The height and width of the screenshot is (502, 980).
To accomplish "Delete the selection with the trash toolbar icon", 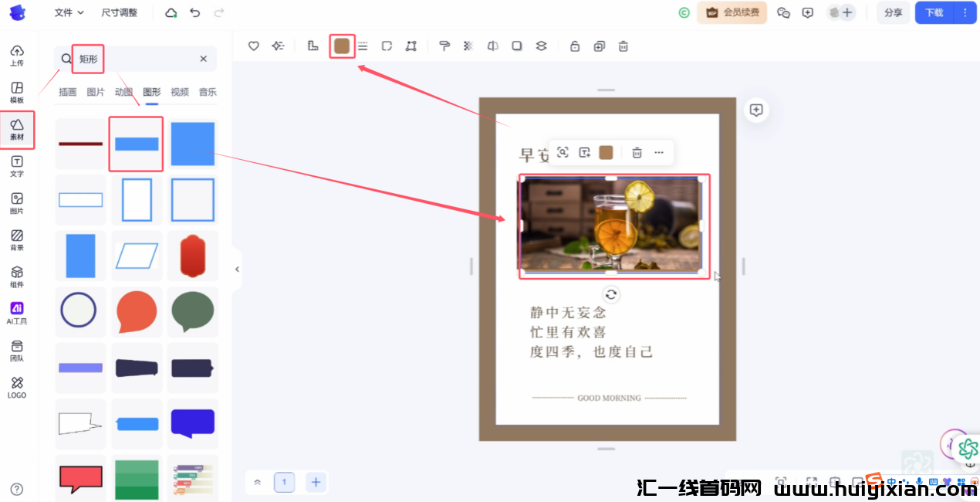I will pyautogui.click(x=623, y=46).
